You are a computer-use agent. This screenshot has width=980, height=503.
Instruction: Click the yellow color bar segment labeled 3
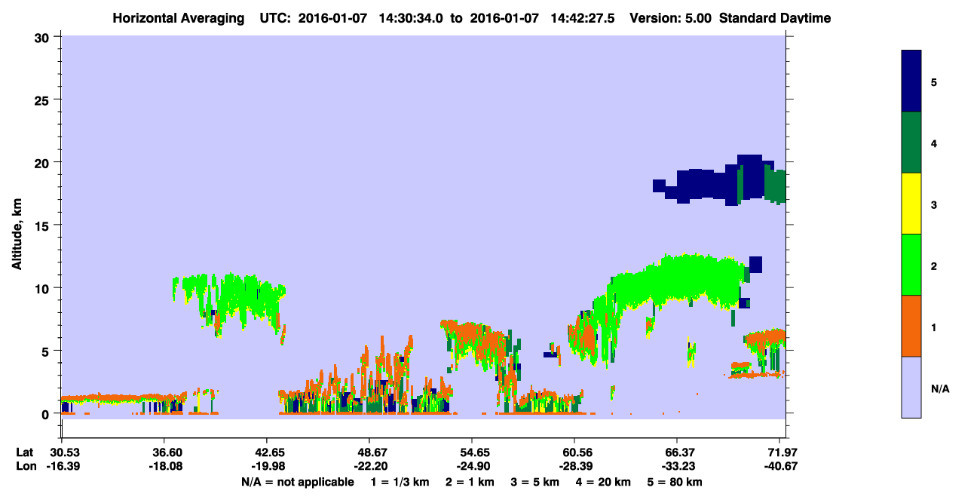[911, 204]
